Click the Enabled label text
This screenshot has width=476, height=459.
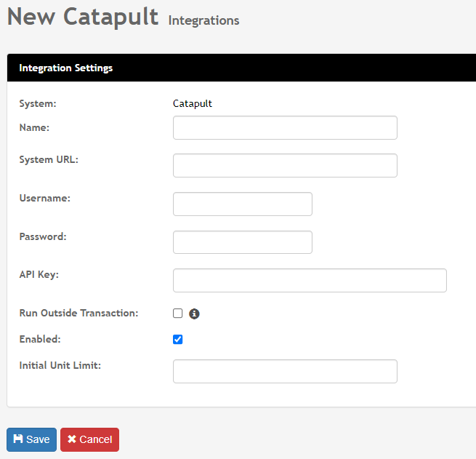point(40,339)
